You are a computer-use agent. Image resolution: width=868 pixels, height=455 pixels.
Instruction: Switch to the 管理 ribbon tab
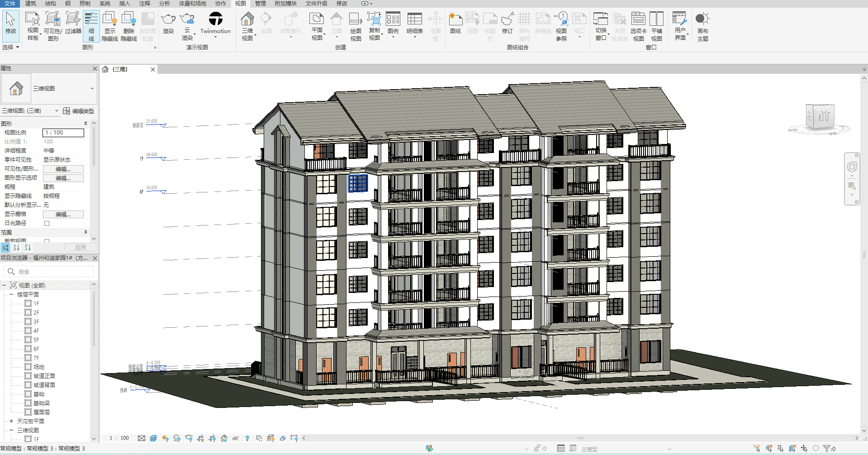(260, 4)
